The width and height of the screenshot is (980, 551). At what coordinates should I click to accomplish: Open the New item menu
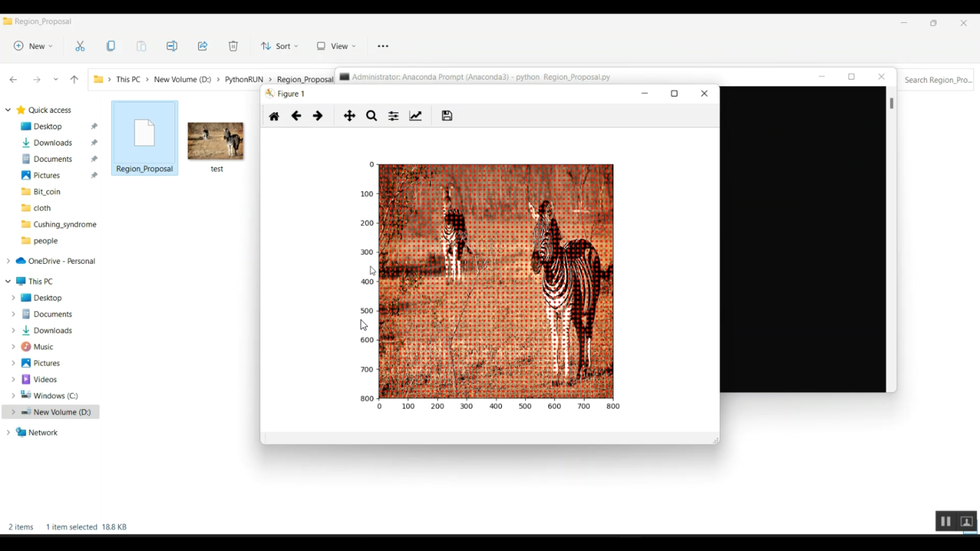coord(31,46)
